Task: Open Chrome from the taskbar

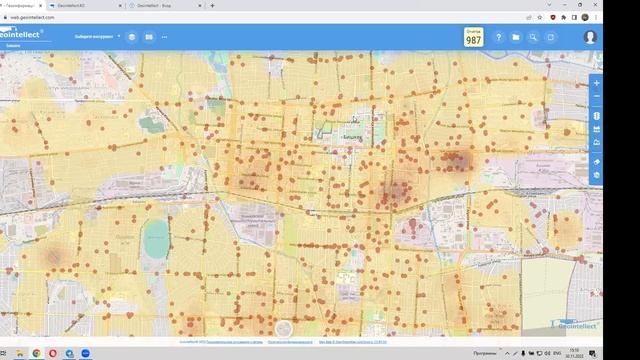Action: tap(36, 353)
